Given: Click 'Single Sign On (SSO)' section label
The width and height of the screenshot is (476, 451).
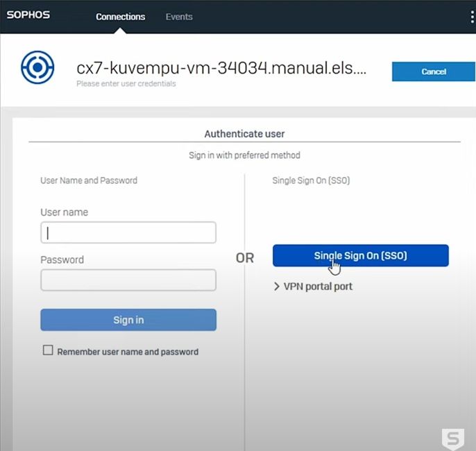Looking at the screenshot, I should click(x=311, y=180).
